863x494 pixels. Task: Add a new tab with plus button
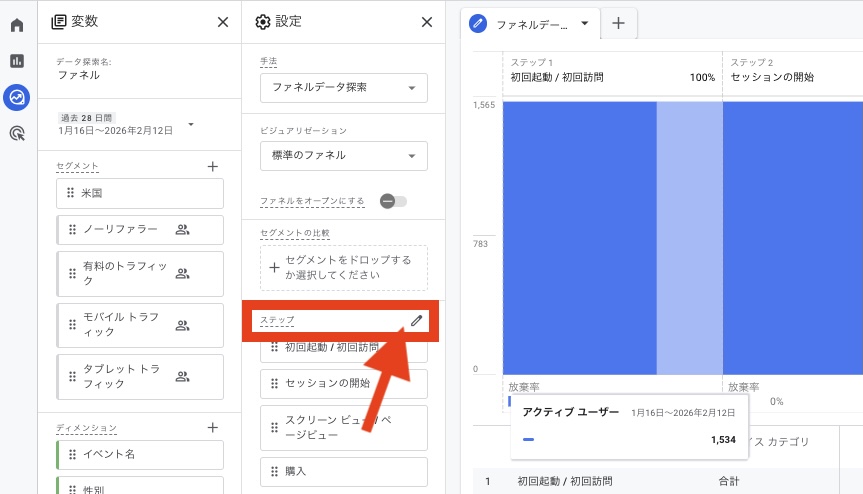point(618,23)
